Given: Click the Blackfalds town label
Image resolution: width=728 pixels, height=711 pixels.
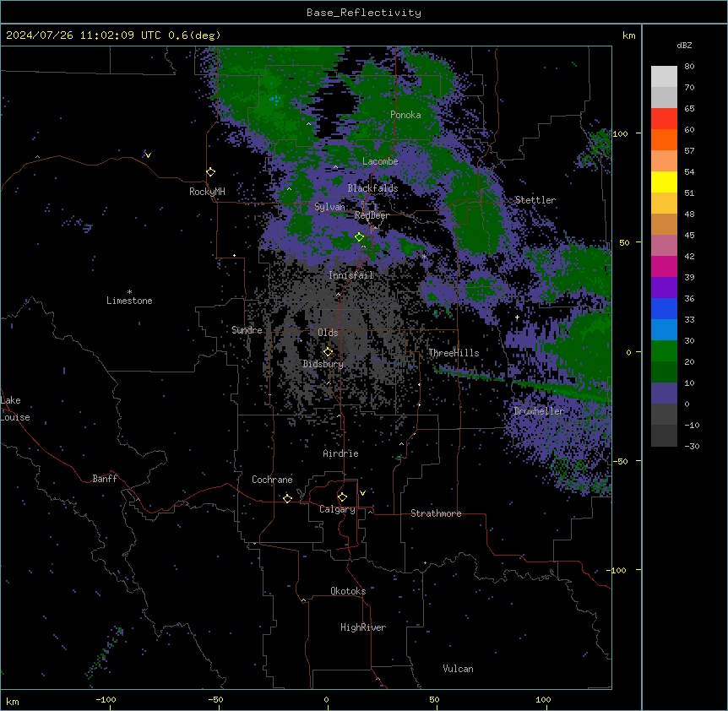Looking at the screenshot, I should 372,188.
